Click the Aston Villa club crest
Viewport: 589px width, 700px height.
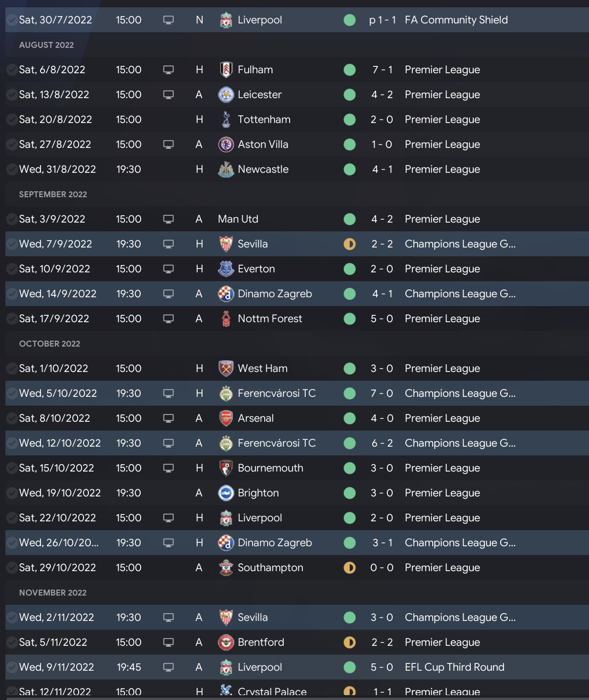tap(226, 144)
